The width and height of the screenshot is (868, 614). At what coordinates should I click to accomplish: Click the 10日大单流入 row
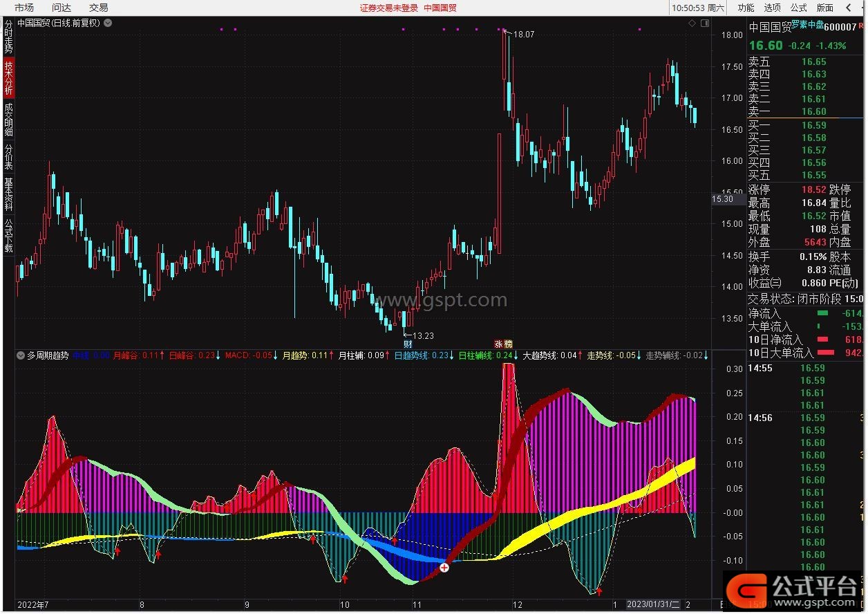tap(806, 353)
